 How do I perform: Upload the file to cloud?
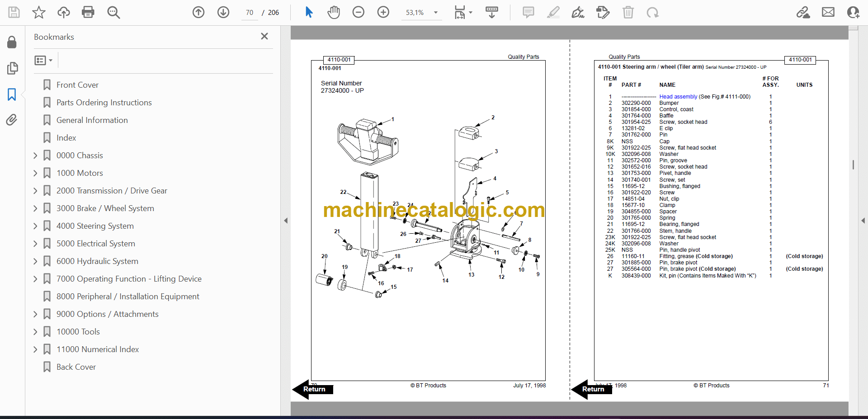[x=64, y=12]
